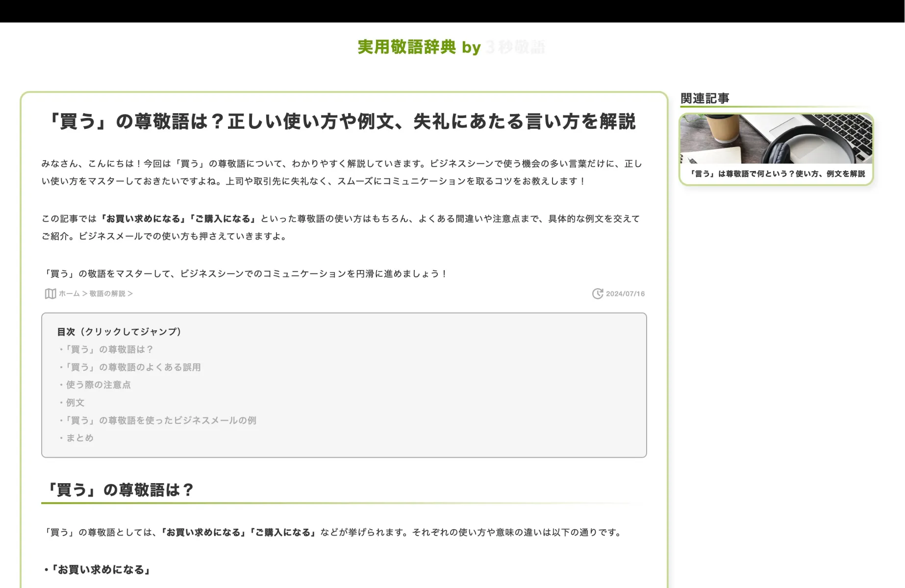The height and width of the screenshot is (588, 905).
Task: Go to ホーム breadcrumb link
Action: click(69, 294)
